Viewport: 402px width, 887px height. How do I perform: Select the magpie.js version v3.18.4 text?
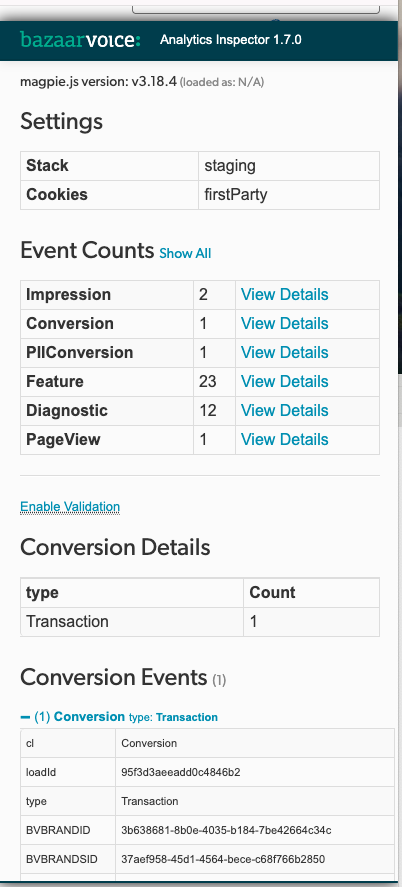pyautogui.click(x=99, y=82)
